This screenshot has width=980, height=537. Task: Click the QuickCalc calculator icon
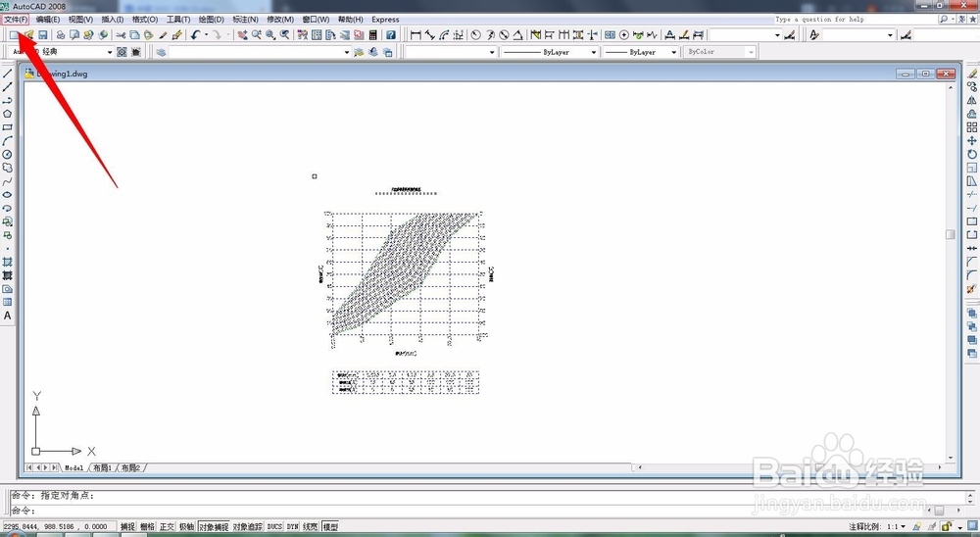373,35
